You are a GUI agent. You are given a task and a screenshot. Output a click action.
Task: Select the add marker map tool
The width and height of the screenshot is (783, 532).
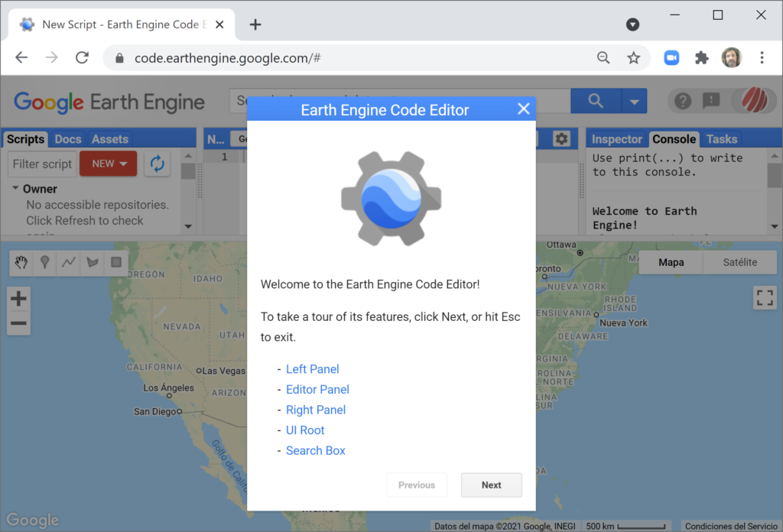(x=45, y=262)
